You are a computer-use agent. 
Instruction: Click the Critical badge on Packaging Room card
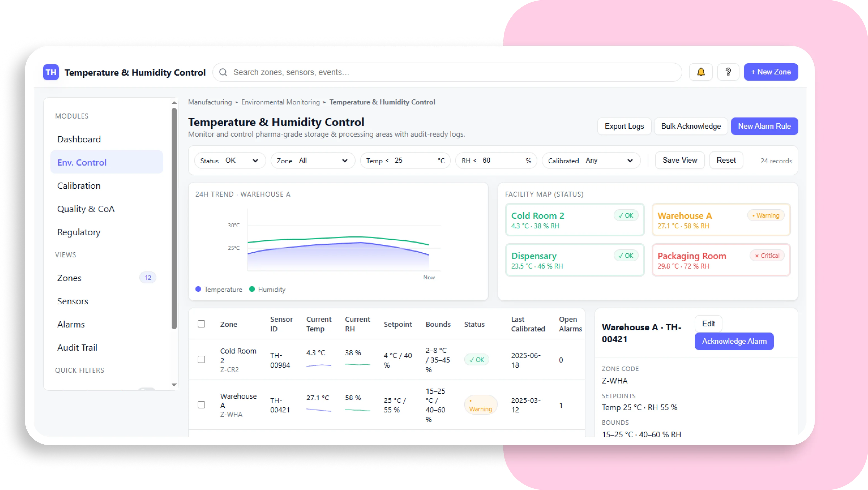click(x=767, y=256)
